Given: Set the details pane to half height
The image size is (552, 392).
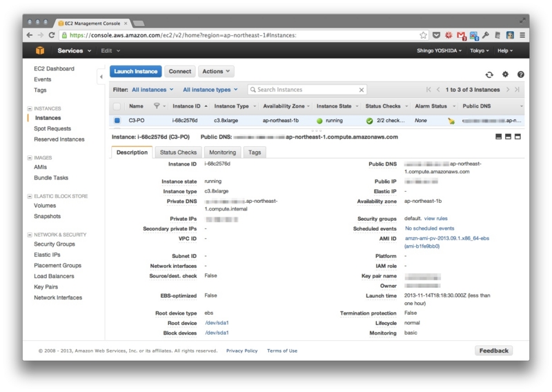Looking at the screenshot, I should (x=508, y=137).
